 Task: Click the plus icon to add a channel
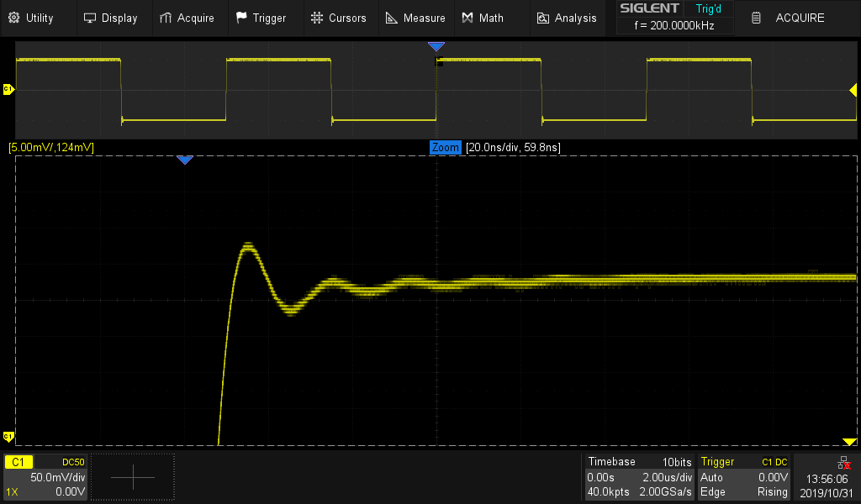(x=133, y=477)
